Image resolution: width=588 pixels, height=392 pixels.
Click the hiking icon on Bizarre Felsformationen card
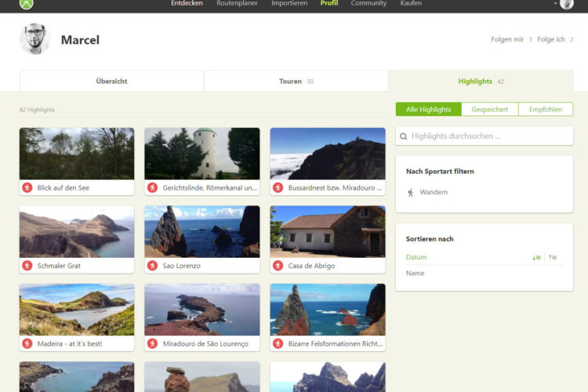278,343
